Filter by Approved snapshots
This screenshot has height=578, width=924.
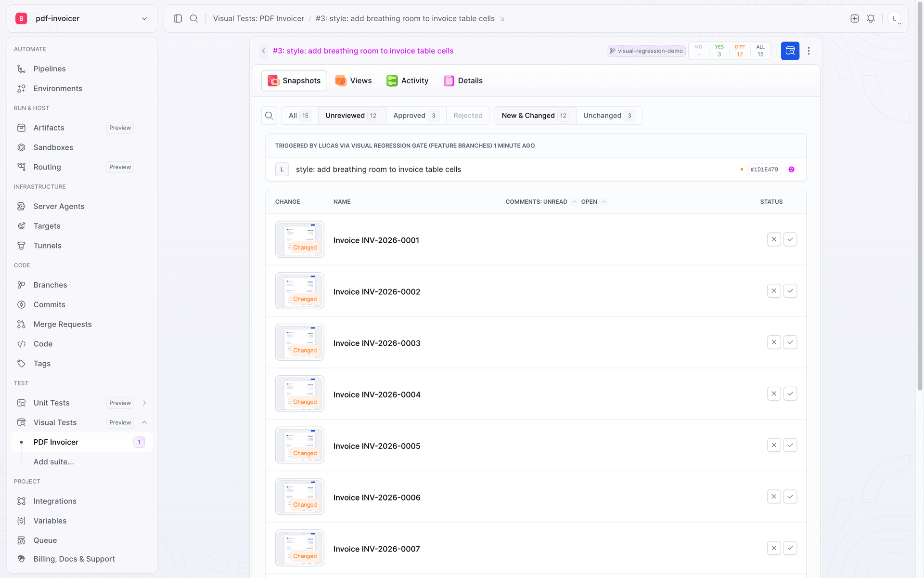click(416, 116)
